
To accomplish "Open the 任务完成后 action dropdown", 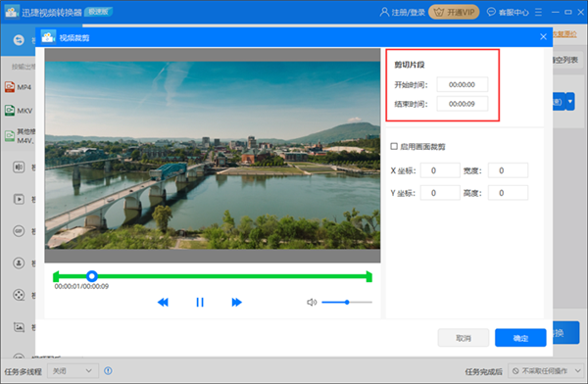I will click(547, 371).
